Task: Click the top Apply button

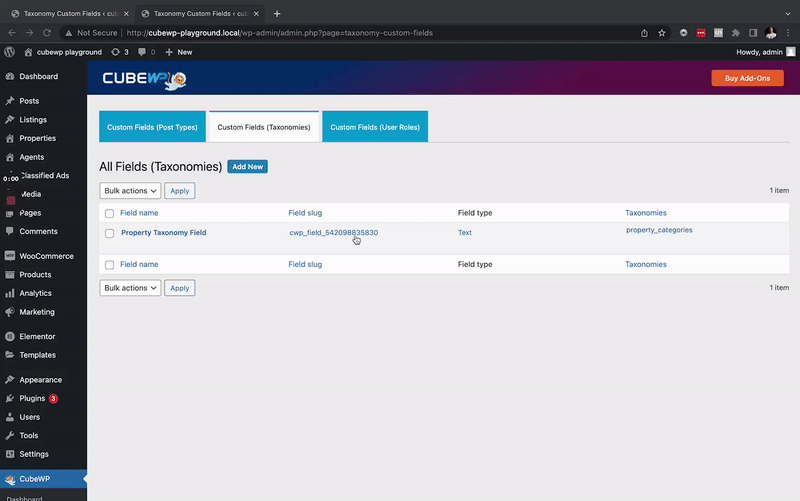Action: [180, 191]
